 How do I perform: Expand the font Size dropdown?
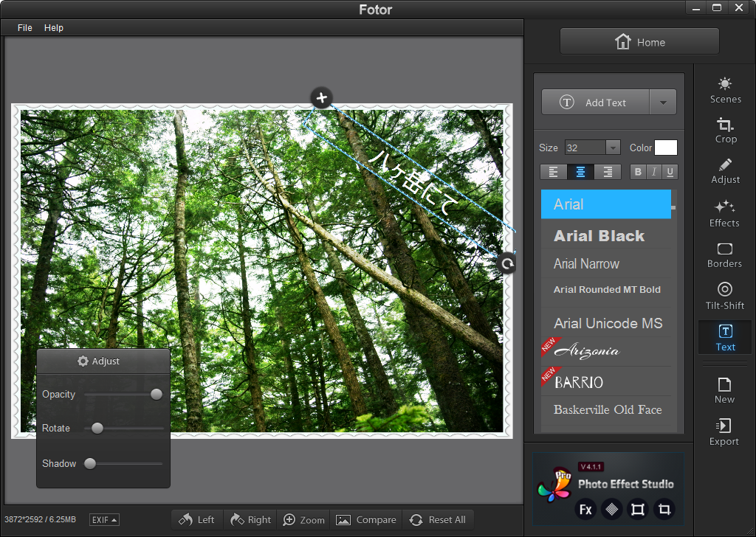(x=613, y=148)
